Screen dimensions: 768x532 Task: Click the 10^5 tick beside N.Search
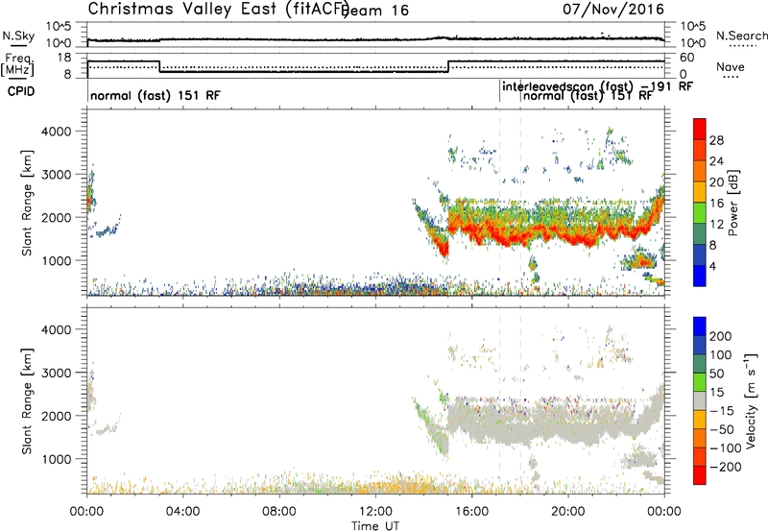coord(693,26)
